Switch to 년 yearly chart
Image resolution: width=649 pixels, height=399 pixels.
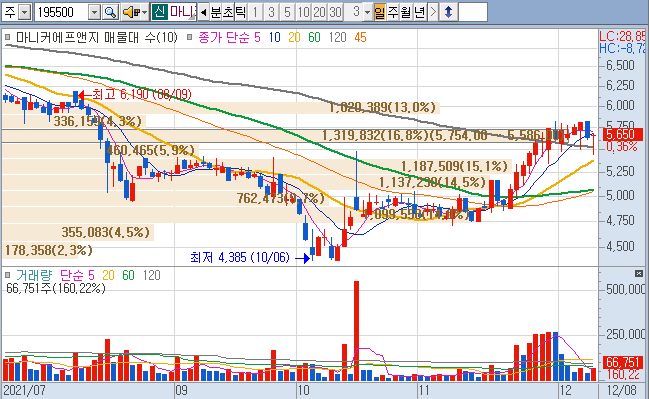[x=419, y=12]
